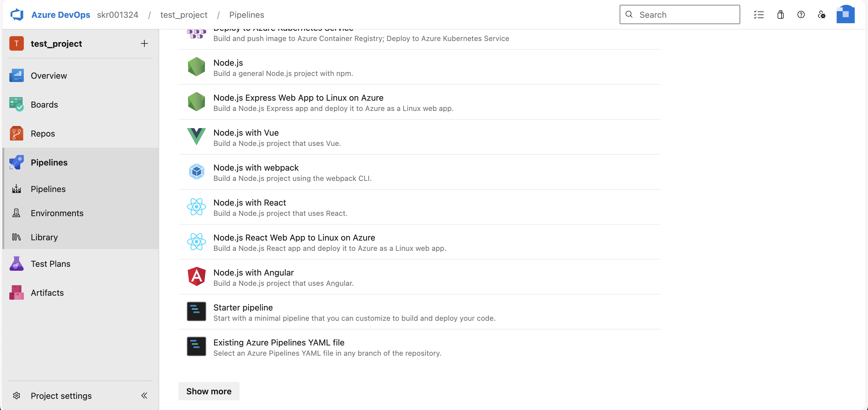Image resolution: width=868 pixels, height=410 pixels.
Task: Open the work items checklist icon
Action: 759,15
